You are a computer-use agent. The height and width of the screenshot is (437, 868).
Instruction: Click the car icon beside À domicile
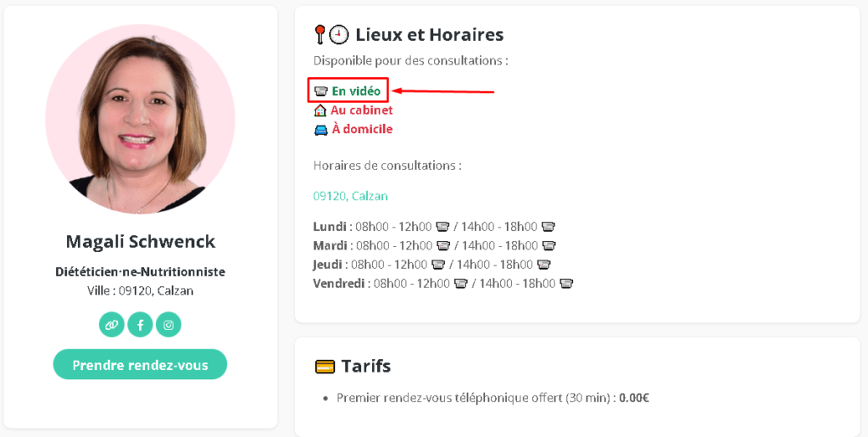pos(320,130)
